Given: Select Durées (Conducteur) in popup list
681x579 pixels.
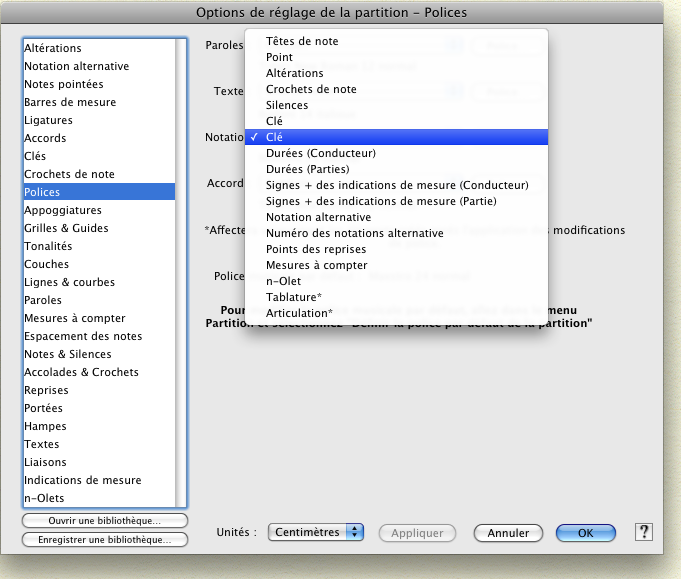Looking at the screenshot, I should 320,153.
